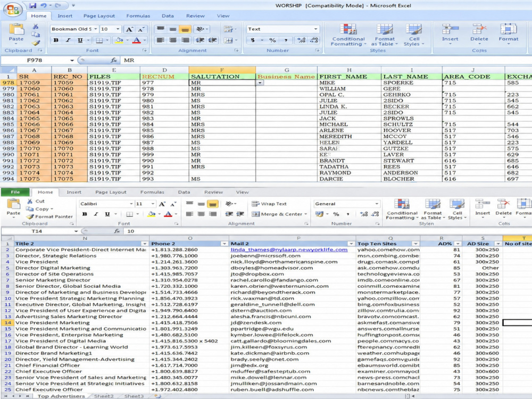
Task: Click Copy in the bottom ribbon
Action: [40, 209]
